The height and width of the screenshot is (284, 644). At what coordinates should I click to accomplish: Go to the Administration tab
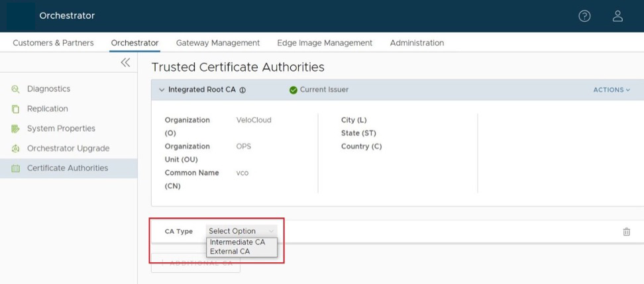[417, 43]
